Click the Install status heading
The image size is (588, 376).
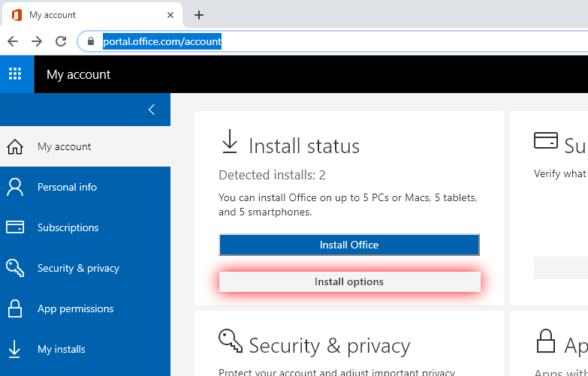point(304,146)
